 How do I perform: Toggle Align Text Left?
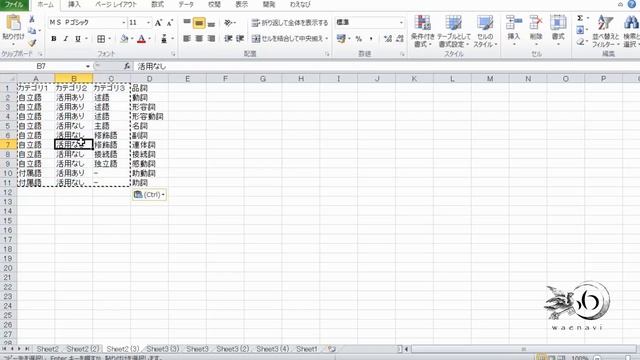[187, 39]
